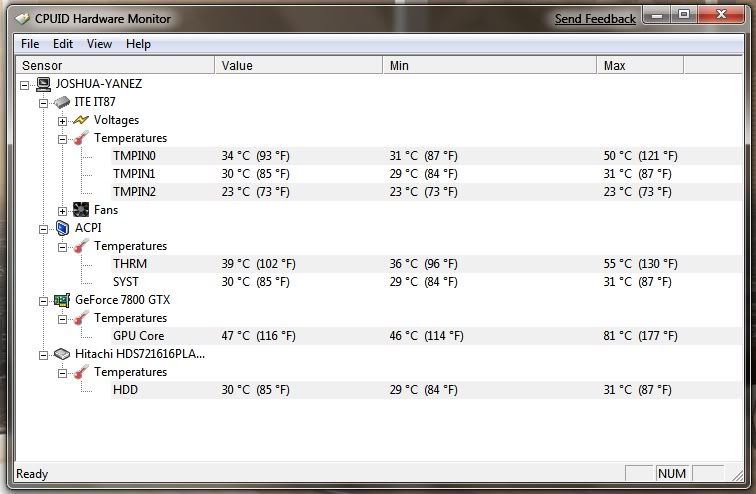Screen dimensions: 756x494
Task: Select the TMPIN1 sensor row
Action: (426, 174)
